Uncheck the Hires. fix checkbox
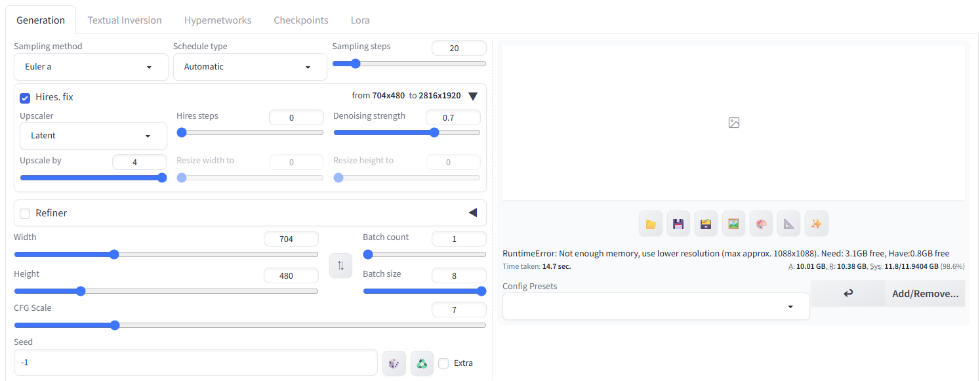Viewport: 980px width, 381px height. pyautogui.click(x=25, y=98)
